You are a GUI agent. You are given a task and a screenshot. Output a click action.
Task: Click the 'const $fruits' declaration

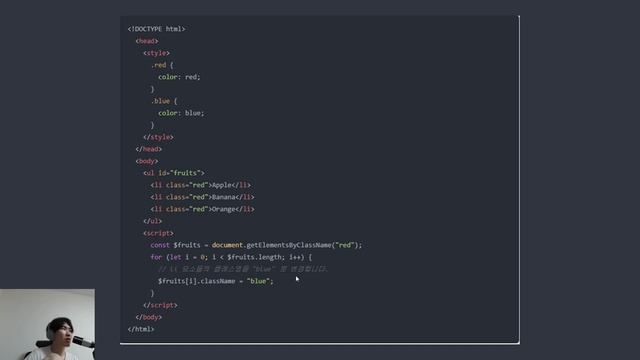(176, 245)
